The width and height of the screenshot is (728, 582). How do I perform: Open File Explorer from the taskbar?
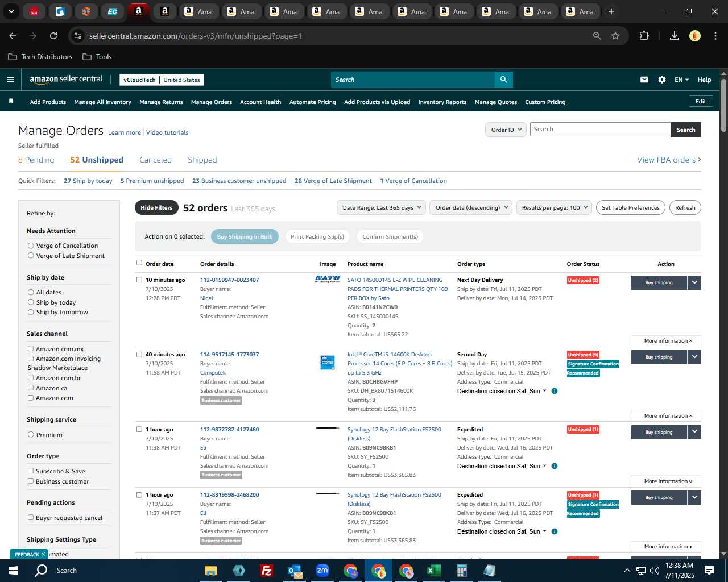(211, 571)
